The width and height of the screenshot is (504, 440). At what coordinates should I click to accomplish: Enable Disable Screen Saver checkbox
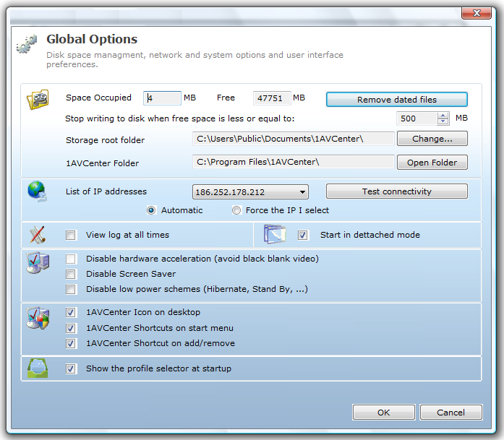point(71,274)
